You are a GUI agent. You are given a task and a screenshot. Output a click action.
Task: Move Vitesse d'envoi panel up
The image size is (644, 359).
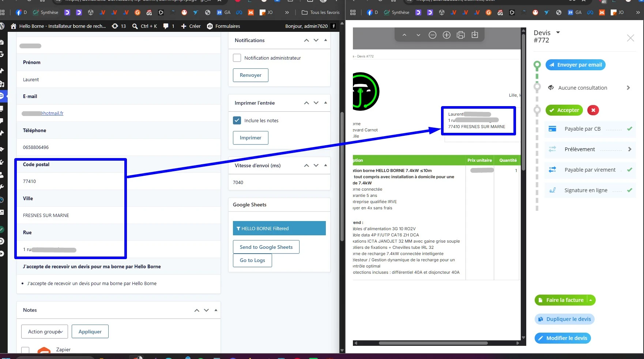[306, 165]
